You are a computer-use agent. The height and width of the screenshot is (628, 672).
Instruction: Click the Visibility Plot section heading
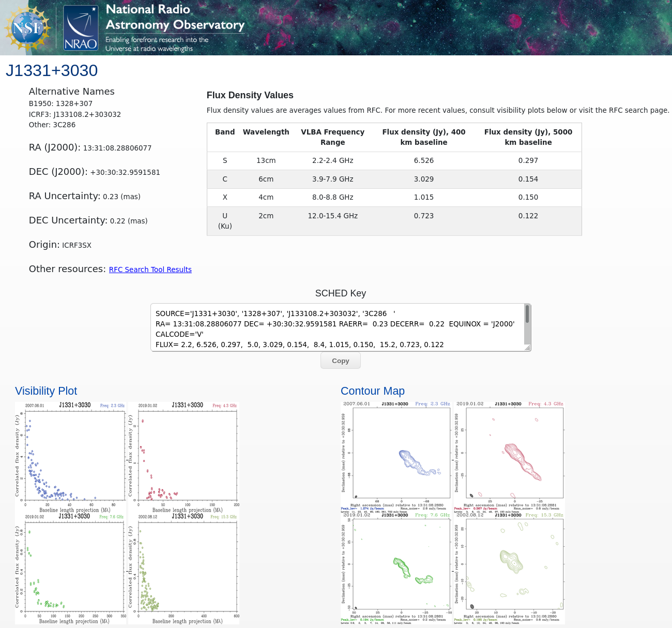[x=46, y=391]
